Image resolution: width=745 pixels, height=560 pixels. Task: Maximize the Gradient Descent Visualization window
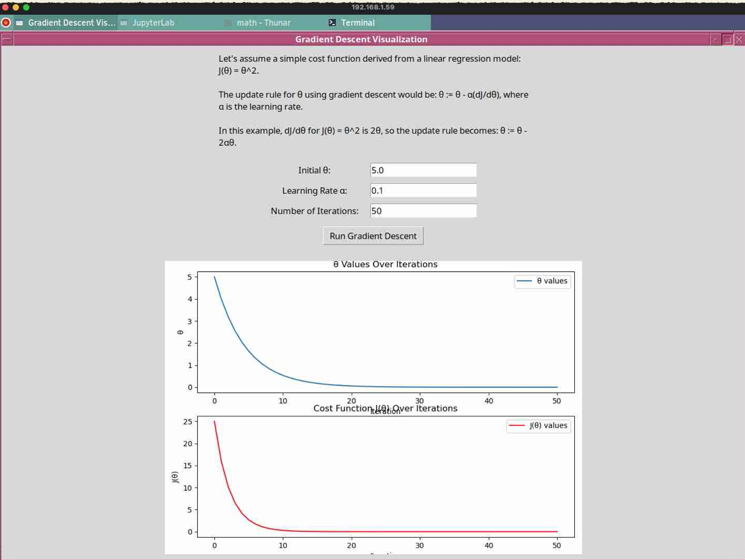(x=727, y=40)
